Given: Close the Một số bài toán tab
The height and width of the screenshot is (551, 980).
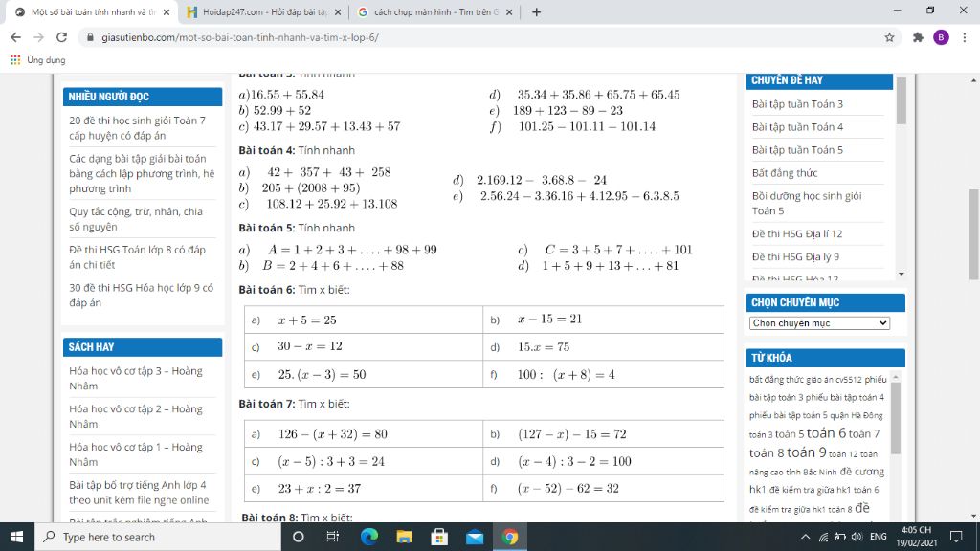Looking at the screenshot, I should [x=167, y=11].
